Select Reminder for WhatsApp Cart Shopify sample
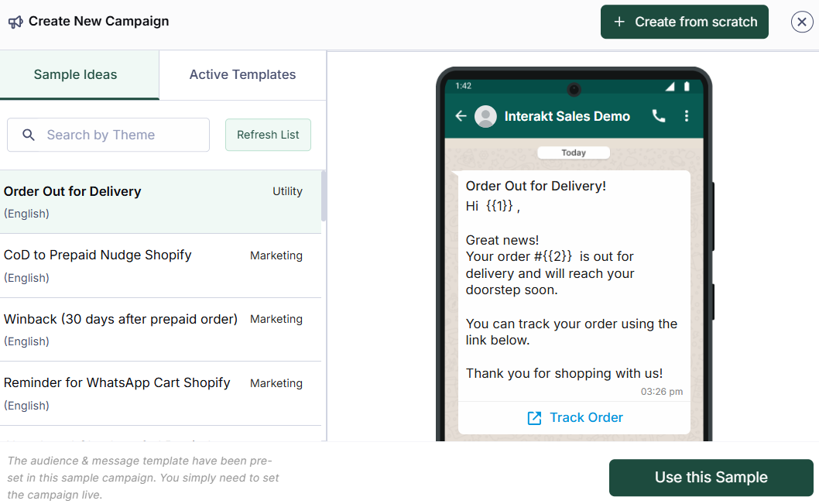Image resolution: width=819 pixels, height=504 pixels. [x=160, y=393]
